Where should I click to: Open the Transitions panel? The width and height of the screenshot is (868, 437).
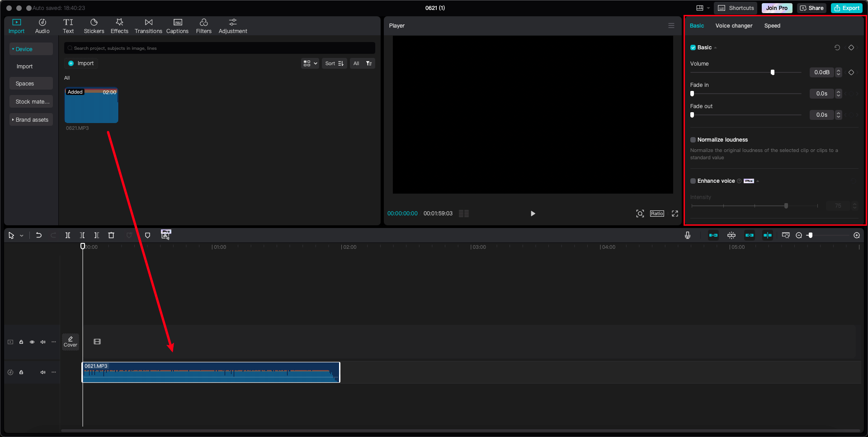click(x=148, y=26)
